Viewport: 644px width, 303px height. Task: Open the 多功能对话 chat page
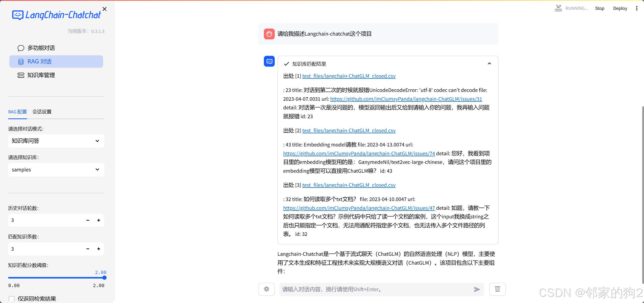[x=56, y=48]
